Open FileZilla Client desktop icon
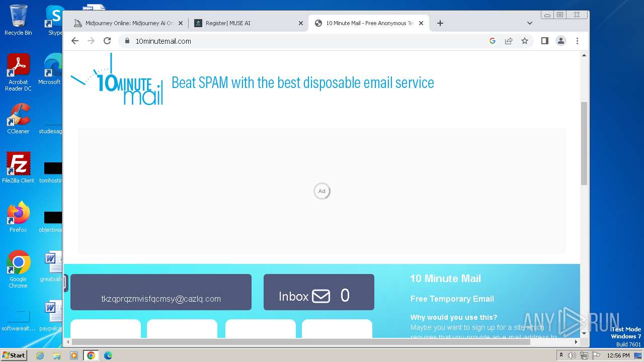Image resolution: width=644 pixels, height=362 pixels. click(x=18, y=167)
